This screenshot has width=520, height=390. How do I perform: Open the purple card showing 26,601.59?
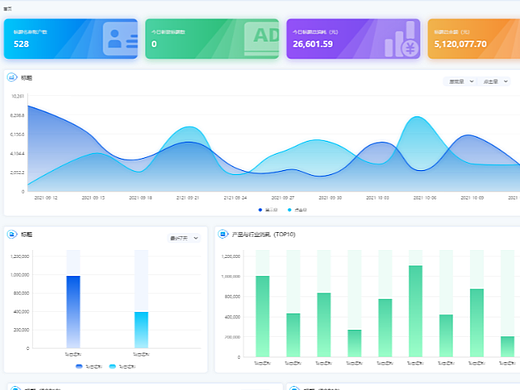[x=353, y=39]
